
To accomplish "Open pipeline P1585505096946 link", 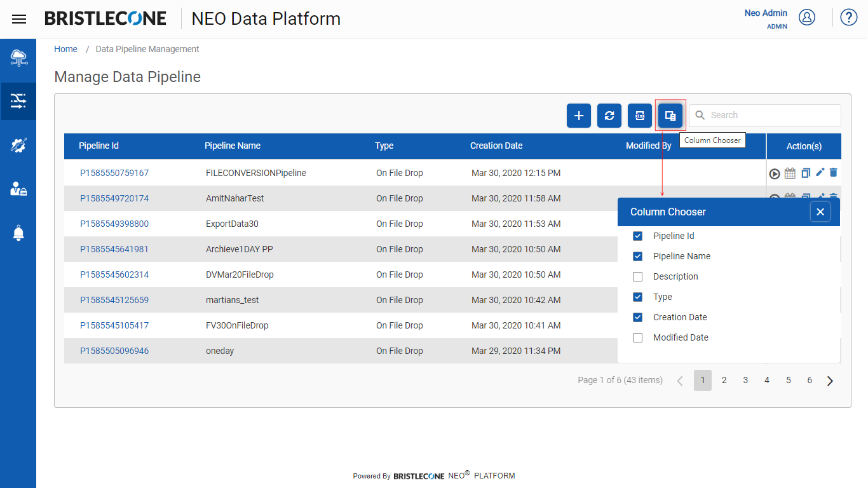I will pyautogui.click(x=114, y=351).
